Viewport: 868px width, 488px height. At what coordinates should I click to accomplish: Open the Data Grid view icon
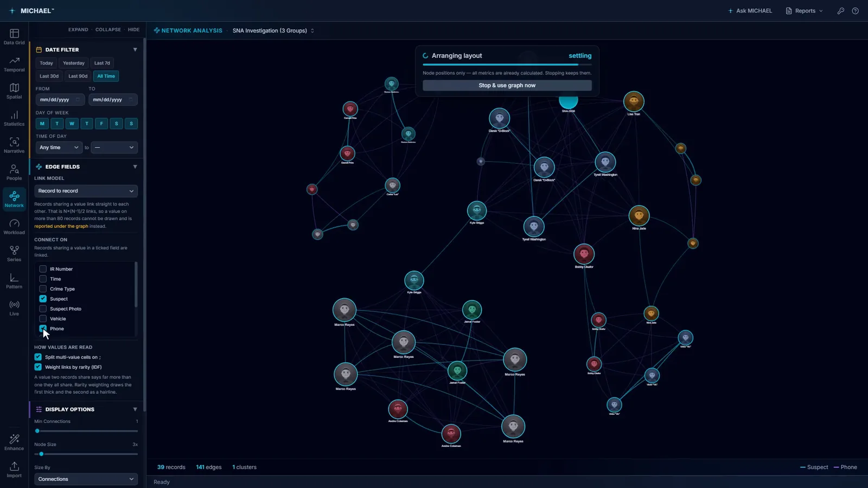(x=14, y=34)
